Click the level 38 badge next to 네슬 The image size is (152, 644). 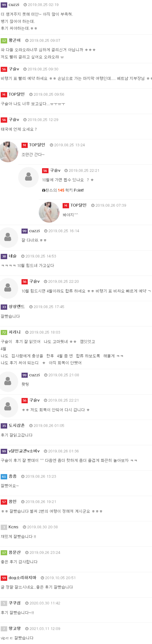(x=4, y=256)
